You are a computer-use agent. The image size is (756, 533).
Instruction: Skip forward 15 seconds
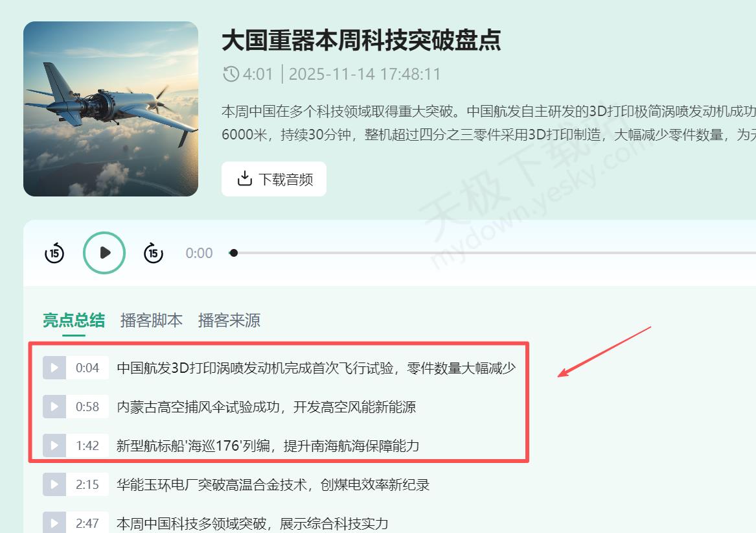coord(154,253)
